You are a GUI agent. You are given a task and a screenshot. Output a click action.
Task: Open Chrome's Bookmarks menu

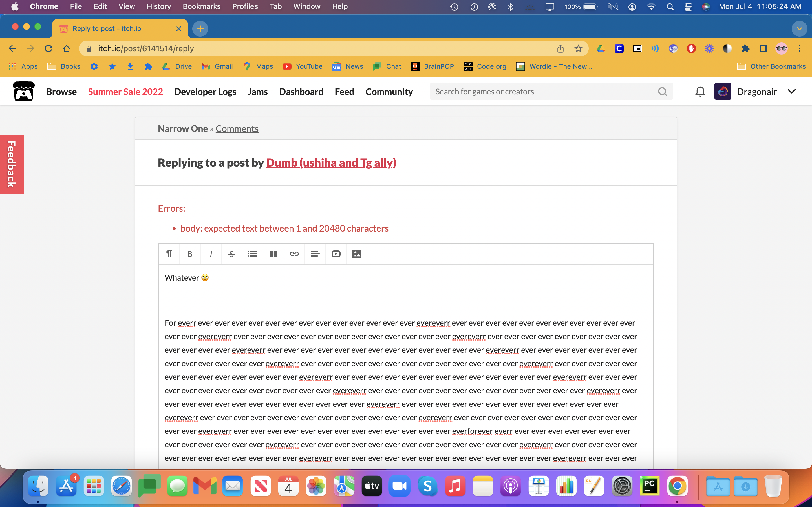tap(201, 6)
